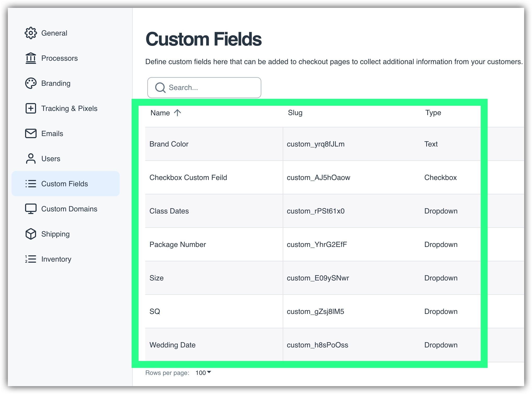Go to Inventory settings section
This screenshot has height=394, width=532.
tap(56, 259)
